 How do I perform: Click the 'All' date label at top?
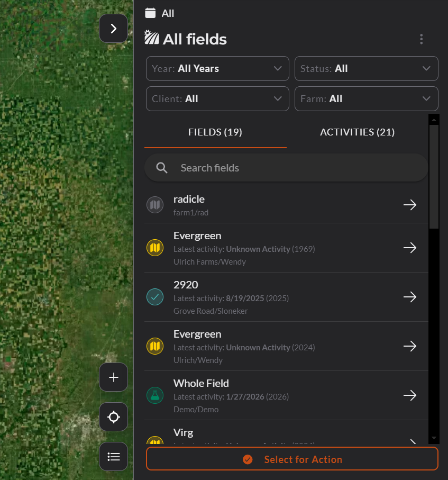168,13
